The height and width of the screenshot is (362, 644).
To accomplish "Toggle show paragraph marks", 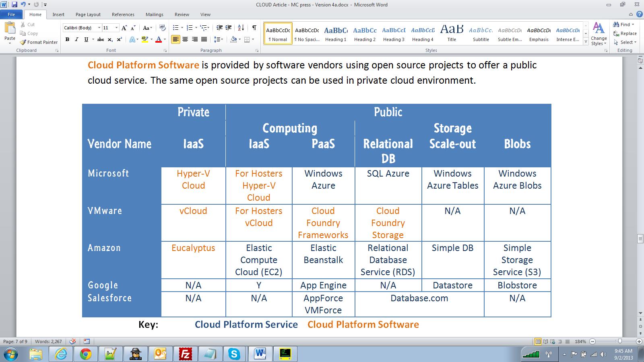I will 254,28.
